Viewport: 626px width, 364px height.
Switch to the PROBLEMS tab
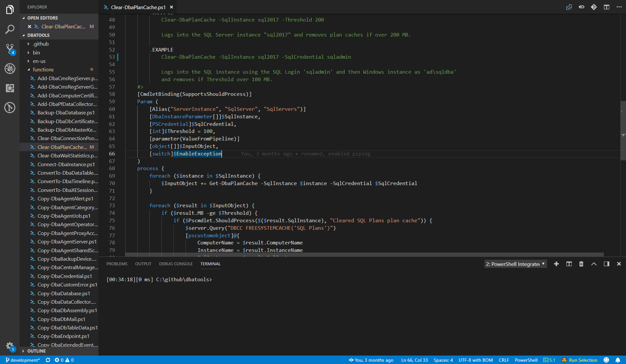tap(117, 264)
